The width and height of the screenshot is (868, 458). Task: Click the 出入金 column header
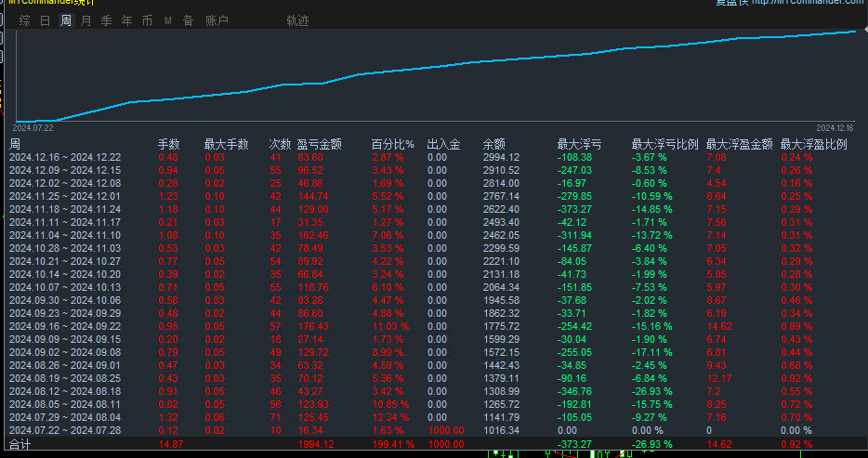pos(443,144)
